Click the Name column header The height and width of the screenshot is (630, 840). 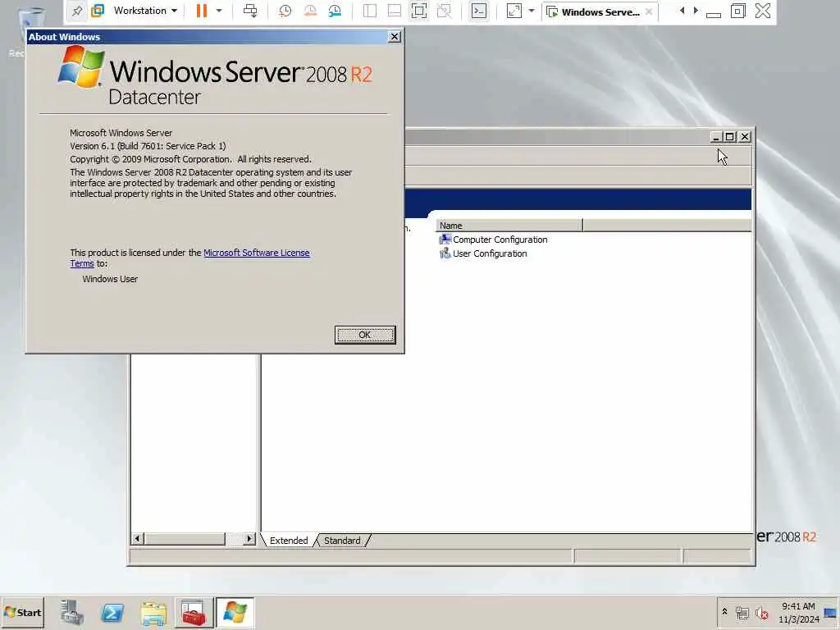[509, 226]
